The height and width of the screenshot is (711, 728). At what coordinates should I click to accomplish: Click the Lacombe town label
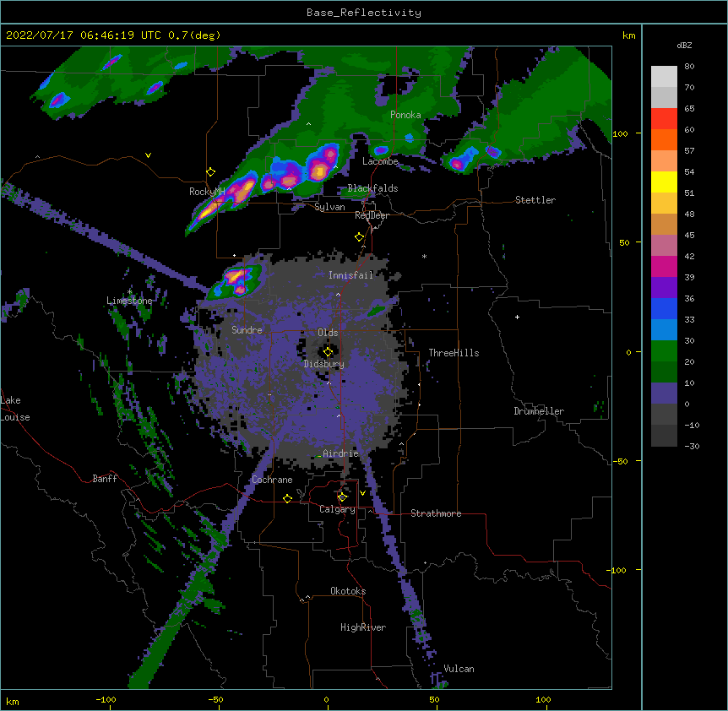pos(380,161)
